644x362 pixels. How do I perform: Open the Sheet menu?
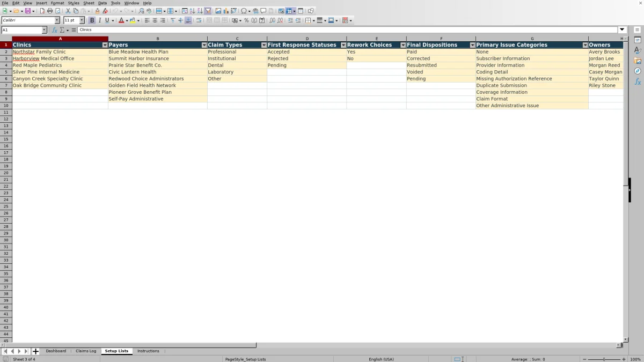89,3
